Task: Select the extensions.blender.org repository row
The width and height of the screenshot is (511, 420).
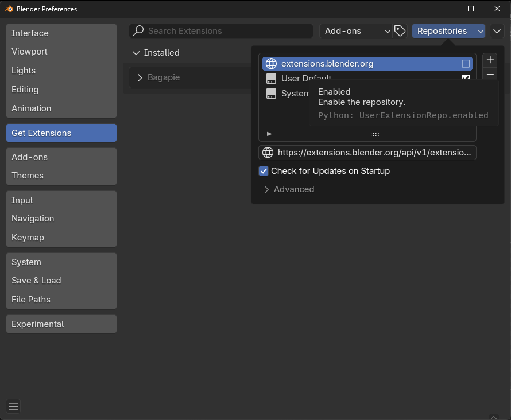Action: point(367,64)
